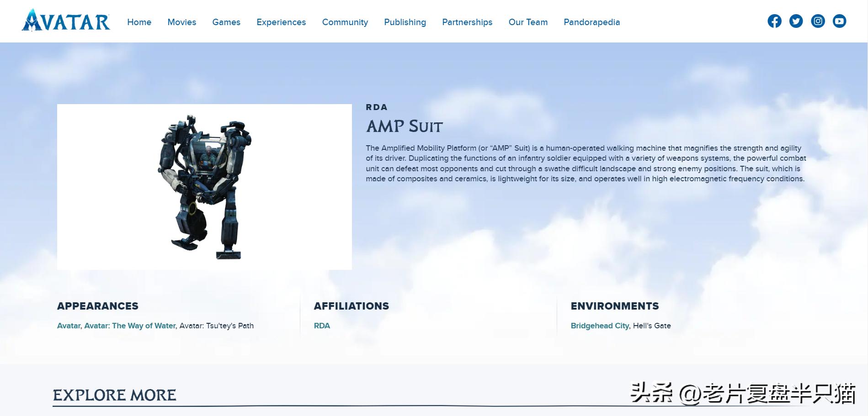Visit the Our Team page

pyautogui.click(x=528, y=22)
